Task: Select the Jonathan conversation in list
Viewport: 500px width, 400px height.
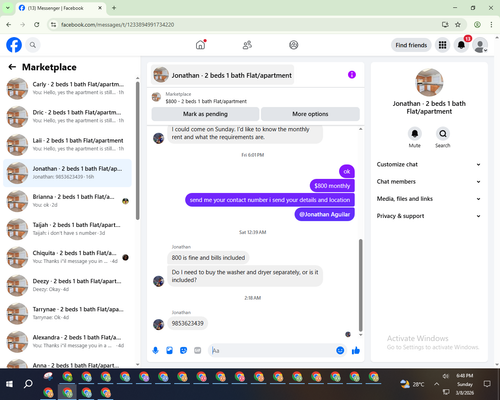Action: pos(67,173)
